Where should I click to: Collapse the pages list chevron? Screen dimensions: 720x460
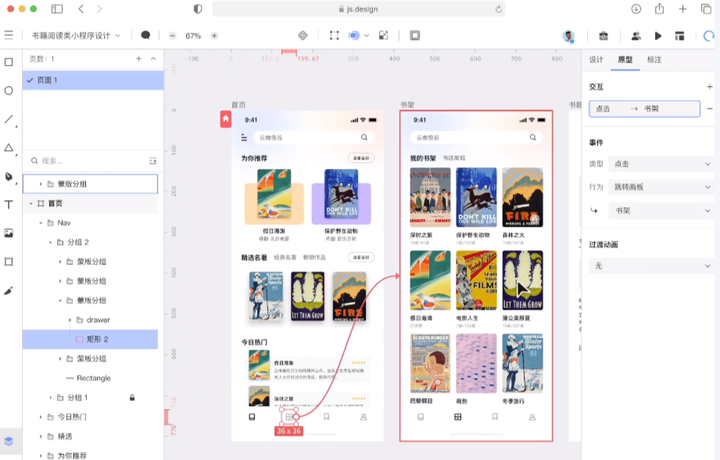(x=153, y=58)
